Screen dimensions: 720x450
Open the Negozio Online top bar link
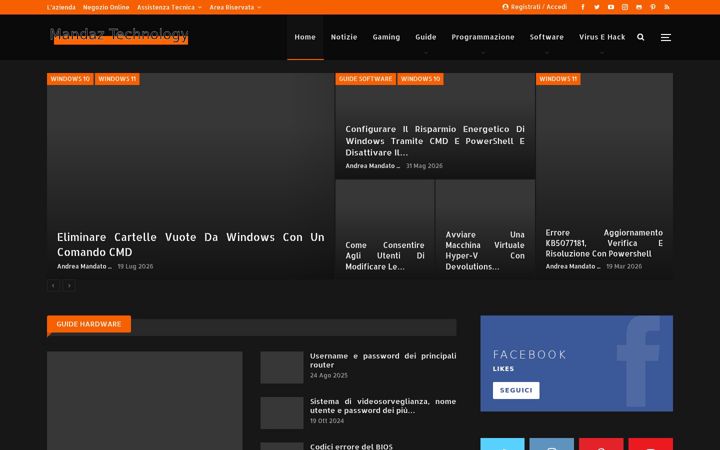[106, 7]
